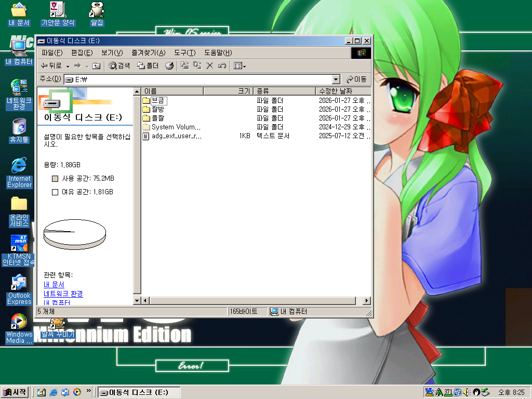The width and height of the screenshot is (532, 399).
Task: Open the Views dropdown in the toolbar
Action: (240, 66)
